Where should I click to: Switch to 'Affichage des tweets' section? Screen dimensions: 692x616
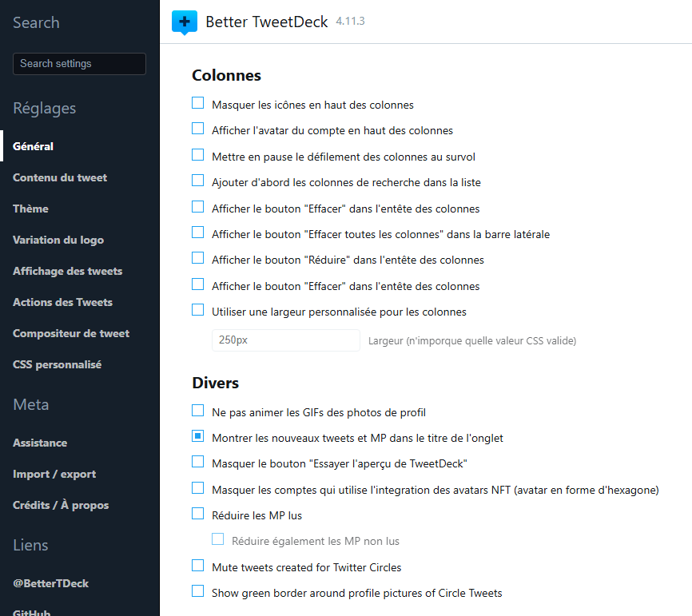point(68,272)
